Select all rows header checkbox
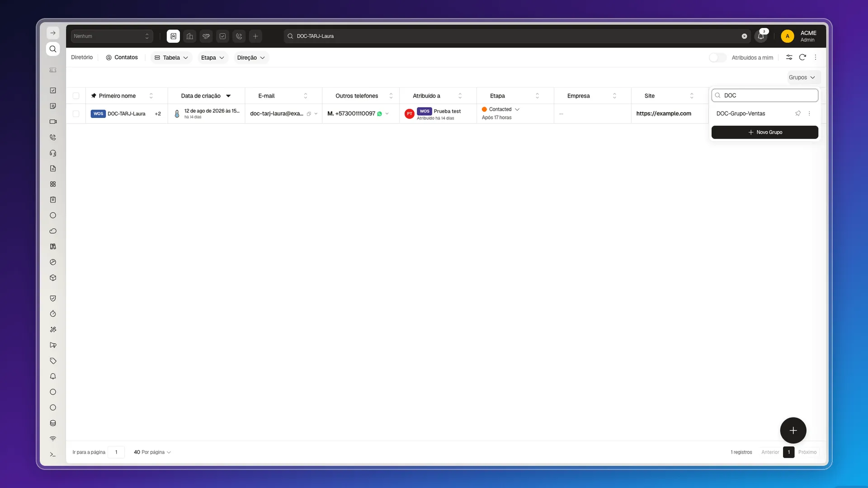The width and height of the screenshot is (868, 488). tap(76, 96)
